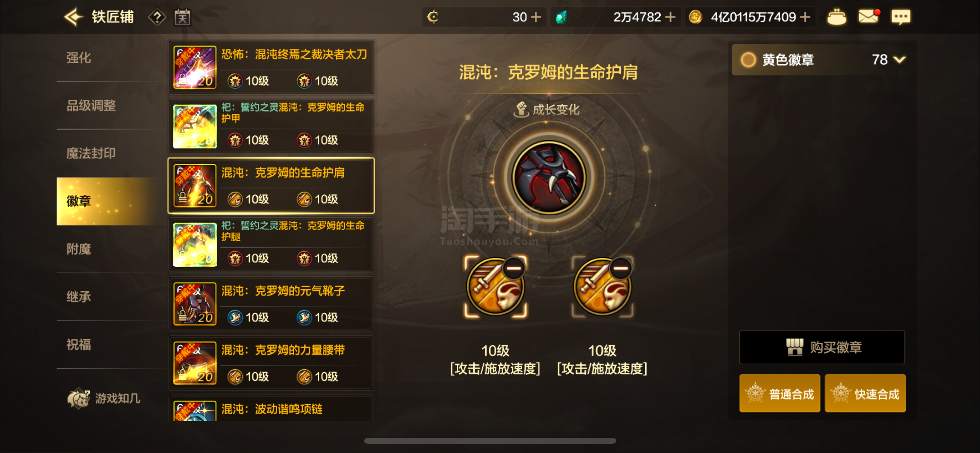Open the pouch bag icon in top bar

836,17
